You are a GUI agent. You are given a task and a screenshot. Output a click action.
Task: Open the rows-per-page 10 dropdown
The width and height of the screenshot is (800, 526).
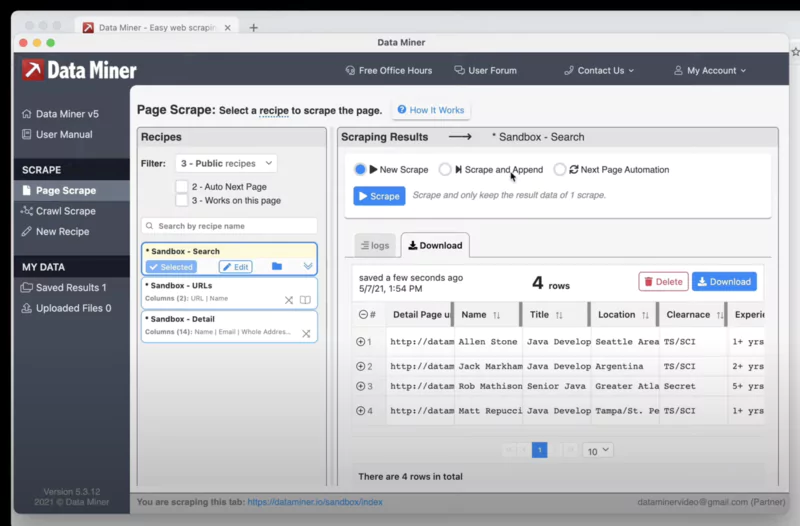[x=597, y=450]
